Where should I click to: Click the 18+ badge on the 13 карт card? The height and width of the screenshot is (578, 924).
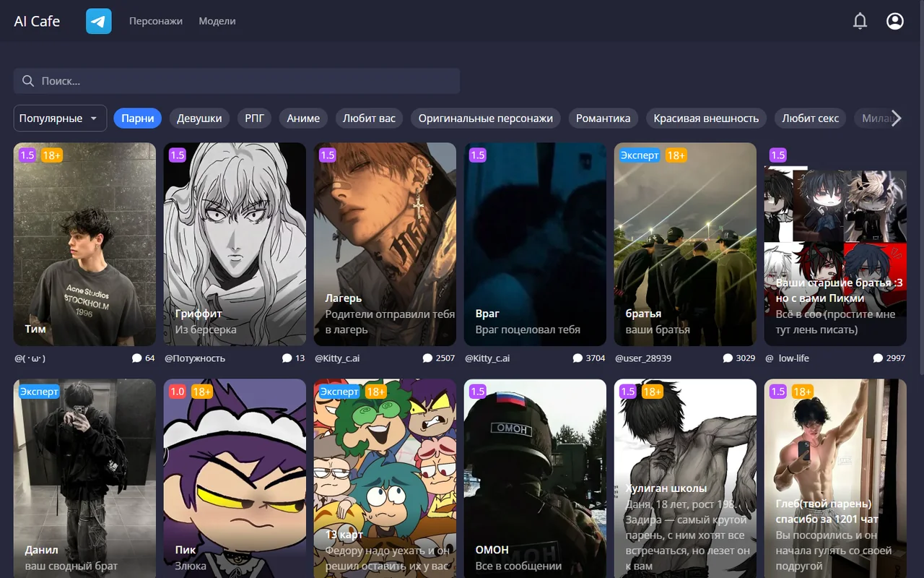(375, 392)
